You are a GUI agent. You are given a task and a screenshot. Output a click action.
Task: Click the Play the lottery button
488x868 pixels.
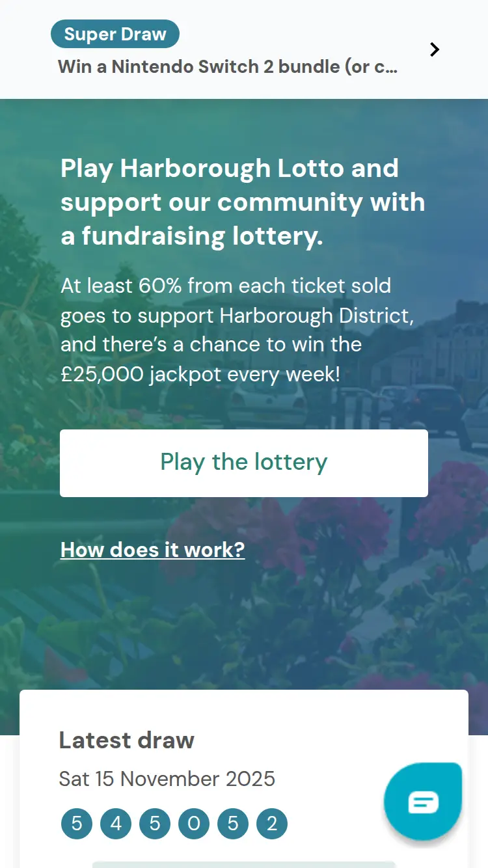(244, 463)
